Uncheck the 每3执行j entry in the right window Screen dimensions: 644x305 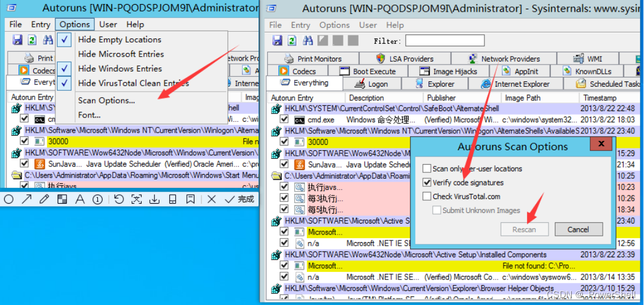pyautogui.click(x=284, y=198)
